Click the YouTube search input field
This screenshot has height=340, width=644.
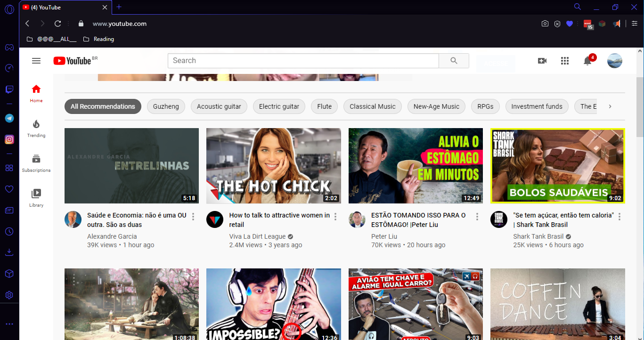pos(303,61)
